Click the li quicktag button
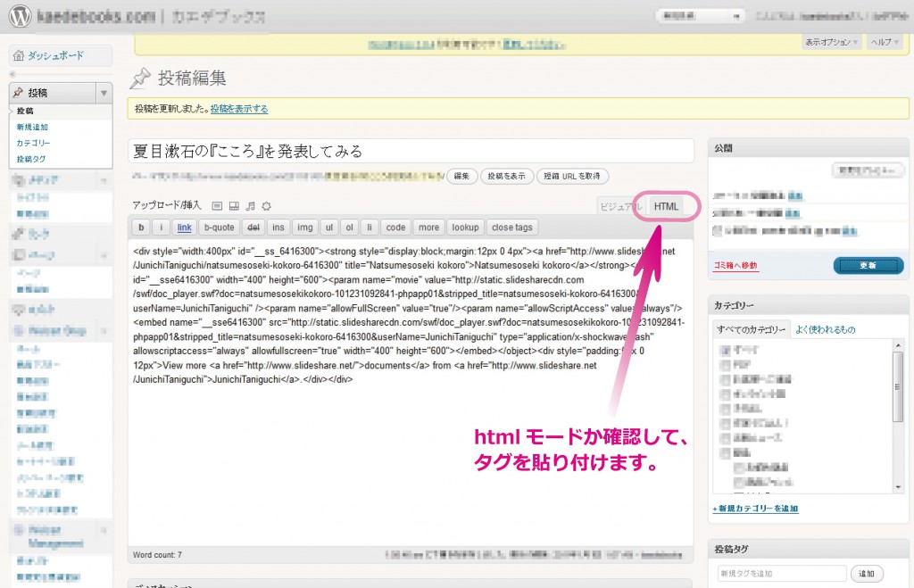This screenshot has height=588, width=914. coord(369,228)
